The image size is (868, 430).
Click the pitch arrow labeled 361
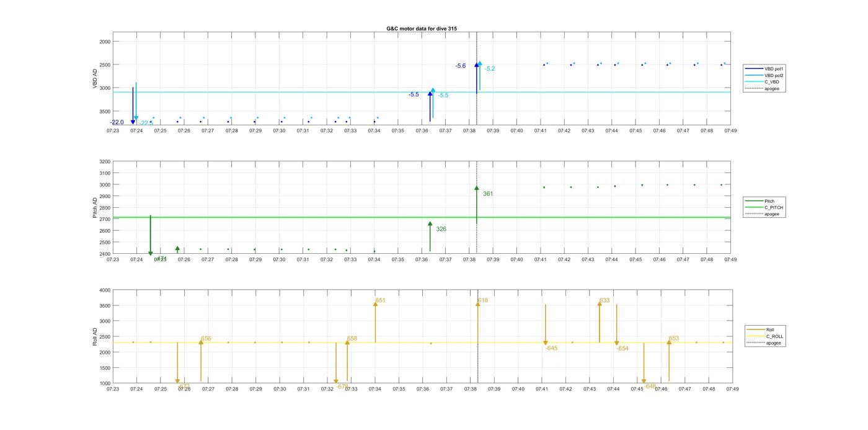(477, 205)
